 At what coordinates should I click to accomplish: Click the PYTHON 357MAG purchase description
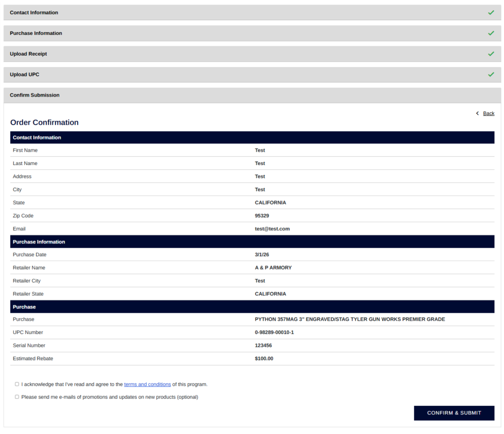350,319
